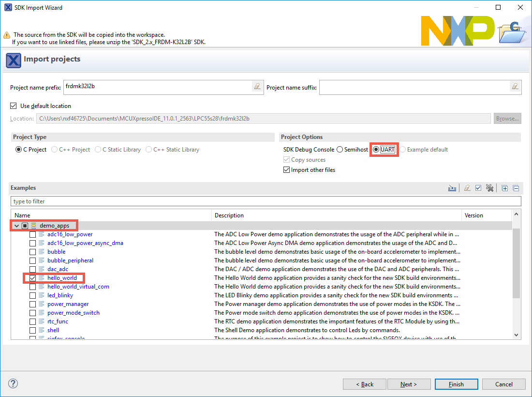Expand all example groups with plus icon
Viewport: 532px width, 397px height.
[x=505, y=188]
